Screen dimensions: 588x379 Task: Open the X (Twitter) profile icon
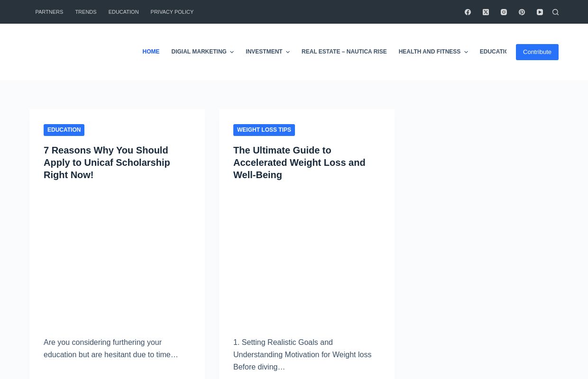tap(486, 12)
